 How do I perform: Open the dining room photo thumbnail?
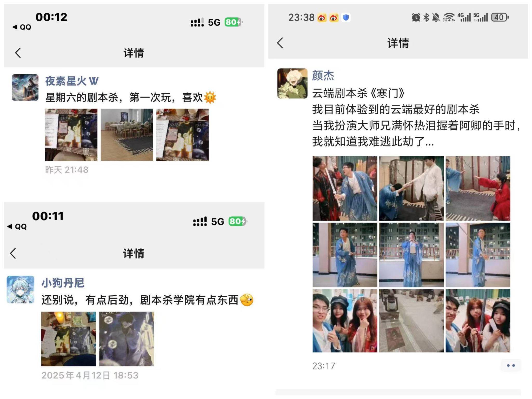(127, 135)
